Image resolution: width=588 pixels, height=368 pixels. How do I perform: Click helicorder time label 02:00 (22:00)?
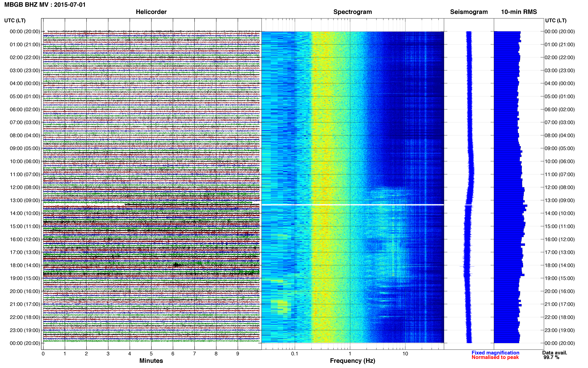click(25, 57)
